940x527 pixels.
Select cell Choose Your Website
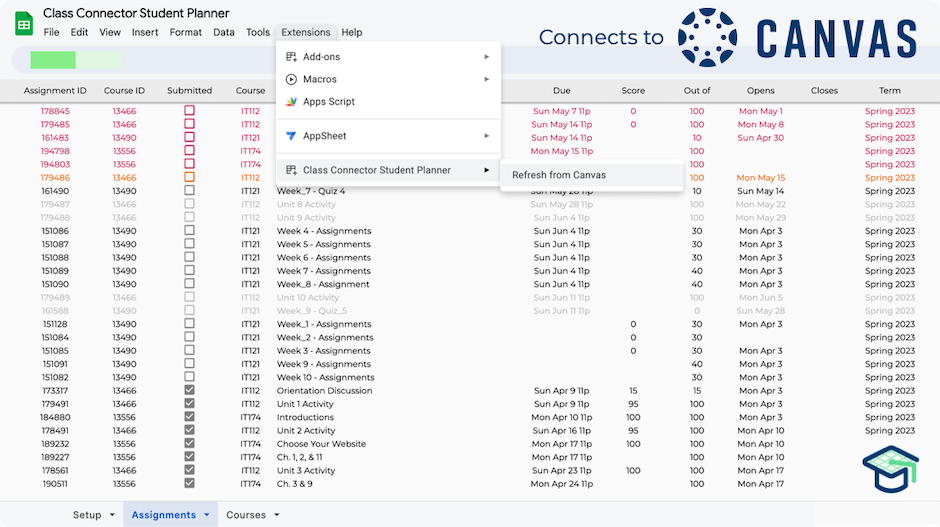[x=321, y=444]
